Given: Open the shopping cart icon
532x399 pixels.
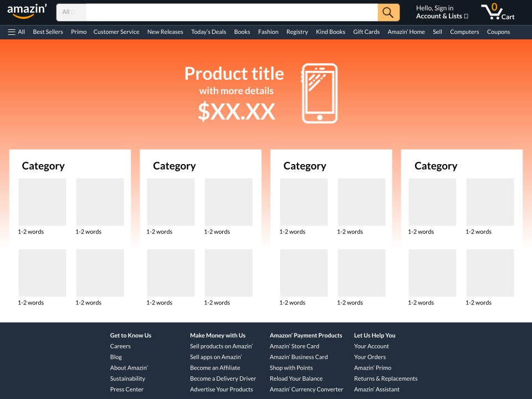Looking at the screenshot, I should 498,12.
